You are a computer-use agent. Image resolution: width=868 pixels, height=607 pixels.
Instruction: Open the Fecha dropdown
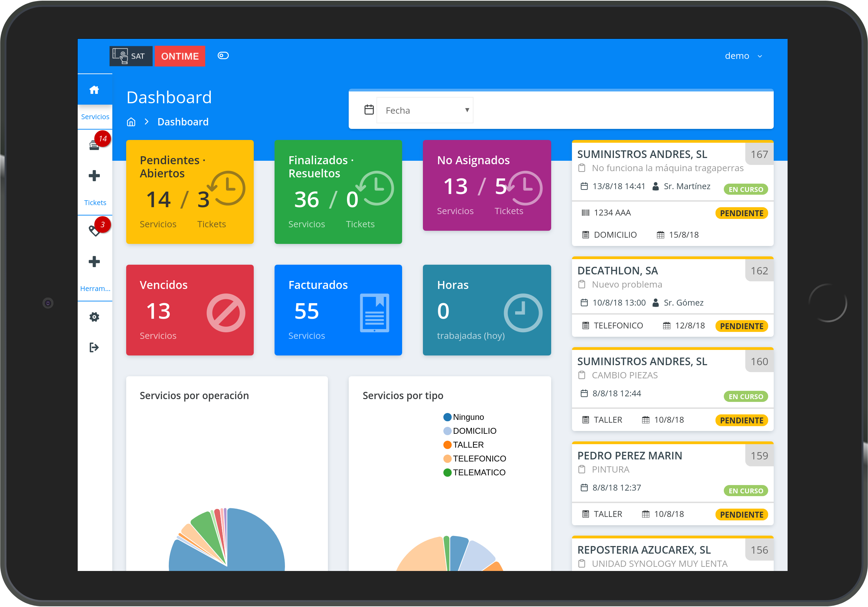click(x=425, y=111)
